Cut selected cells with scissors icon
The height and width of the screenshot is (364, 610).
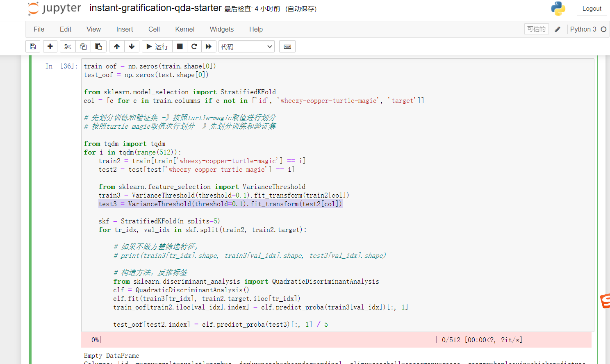click(x=68, y=46)
